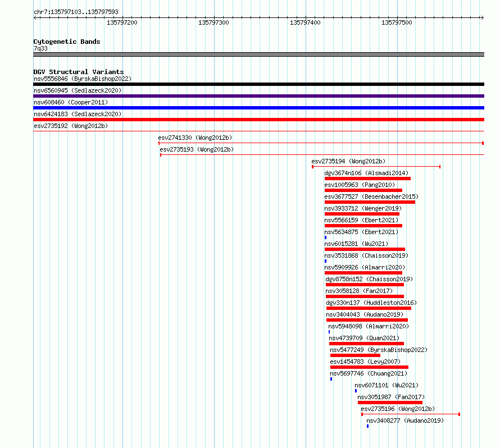Screen dimensions: 500x448
Task: Open nsv3531868 (Chaisson2019) variant label
Action: point(366,255)
